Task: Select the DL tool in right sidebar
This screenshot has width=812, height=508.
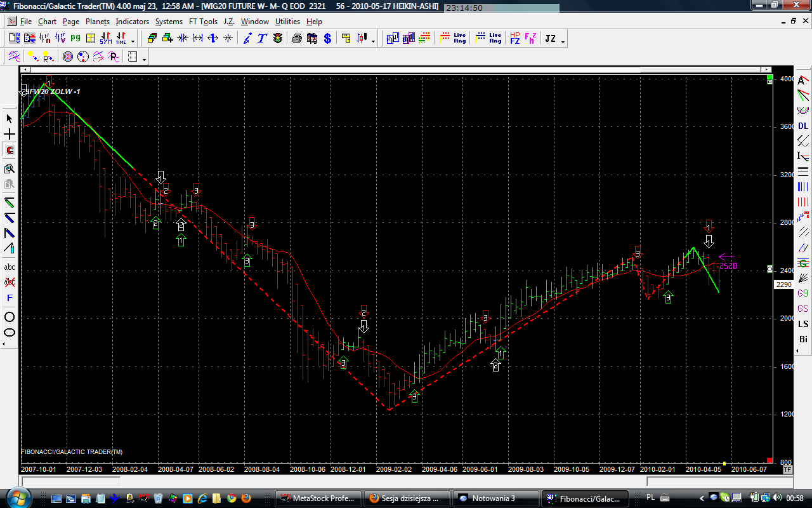Action: pos(803,126)
